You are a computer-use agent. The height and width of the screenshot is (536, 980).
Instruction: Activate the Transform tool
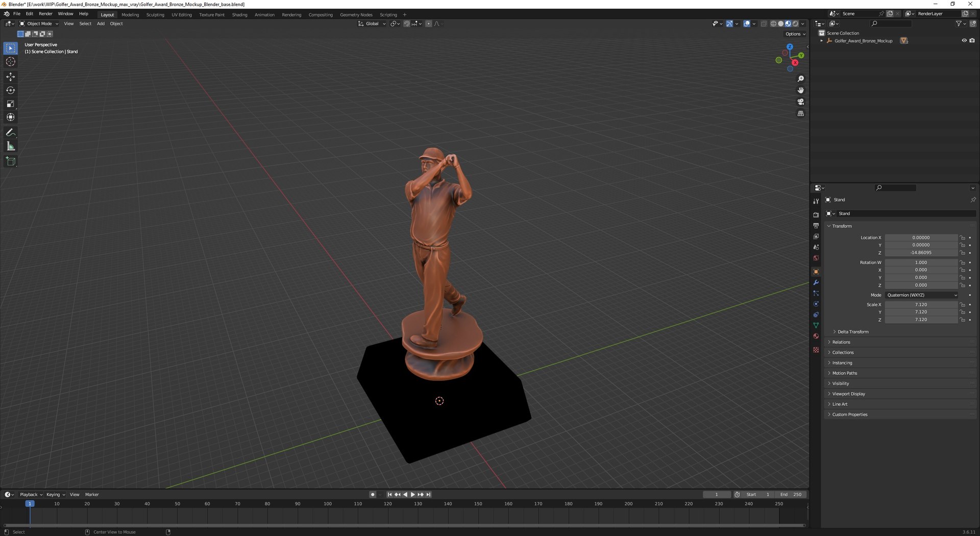click(10, 117)
